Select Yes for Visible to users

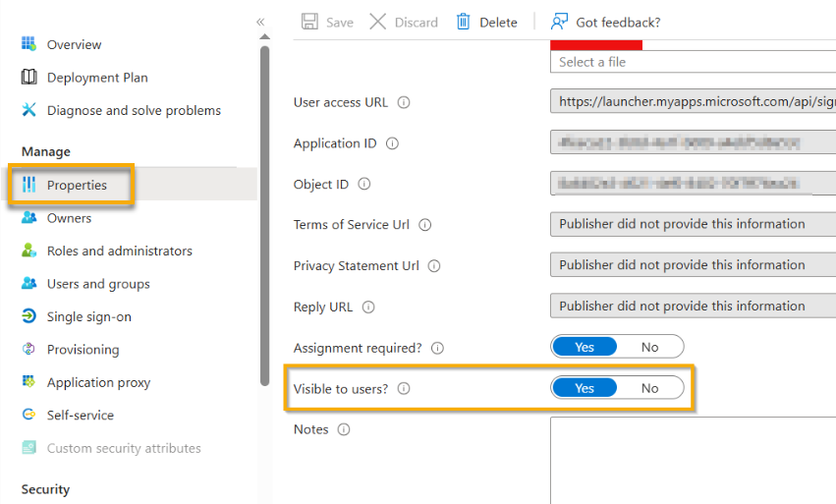click(585, 388)
